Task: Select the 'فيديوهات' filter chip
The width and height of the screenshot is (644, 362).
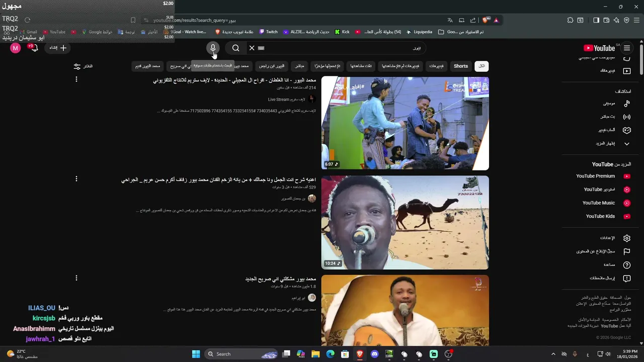Action: [436, 66]
